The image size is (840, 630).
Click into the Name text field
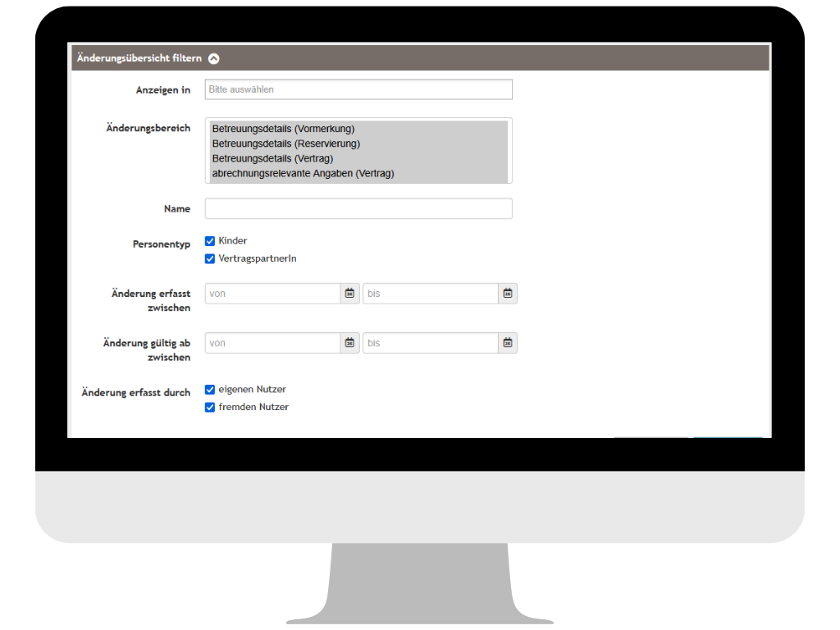(358, 208)
